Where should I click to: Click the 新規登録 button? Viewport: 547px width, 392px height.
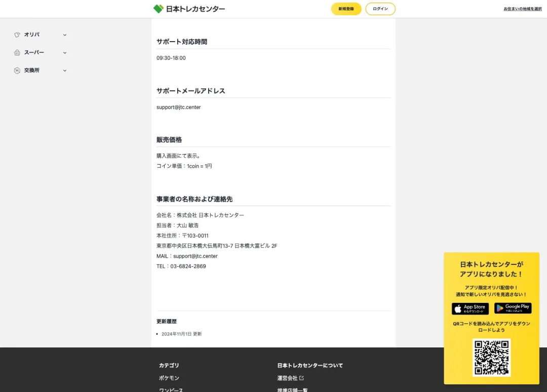pyautogui.click(x=346, y=9)
